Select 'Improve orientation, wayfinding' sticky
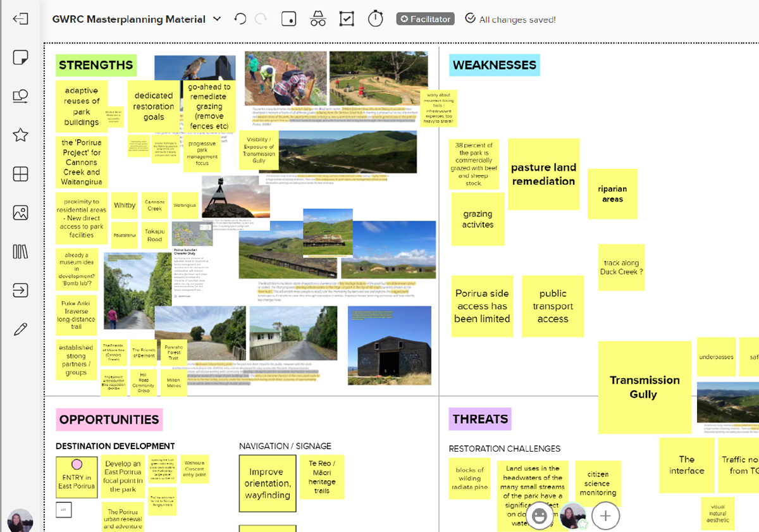 [x=268, y=483]
